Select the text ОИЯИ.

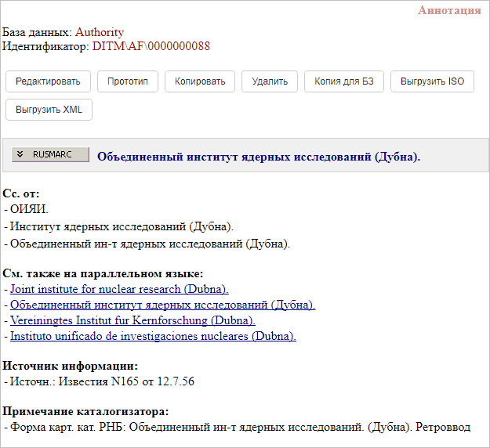tap(29, 209)
